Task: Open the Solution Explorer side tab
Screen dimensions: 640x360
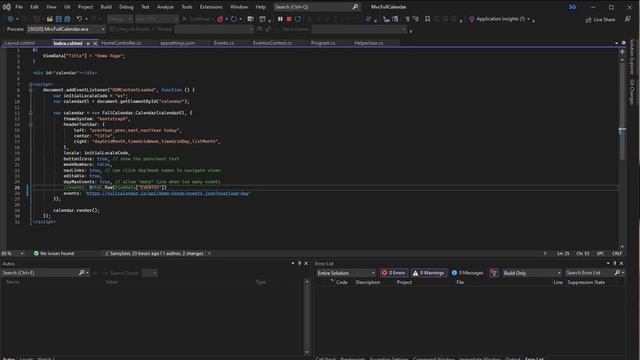Action: click(x=632, y=57)
